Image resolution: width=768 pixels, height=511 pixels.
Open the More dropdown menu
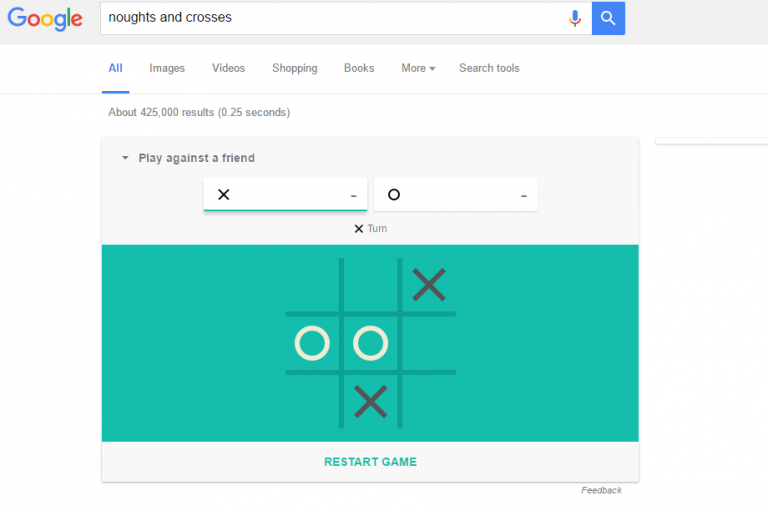[418, 68]
